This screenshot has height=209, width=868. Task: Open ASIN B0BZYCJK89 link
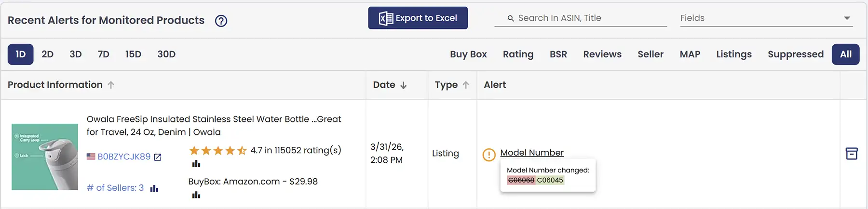coord(124,157)
